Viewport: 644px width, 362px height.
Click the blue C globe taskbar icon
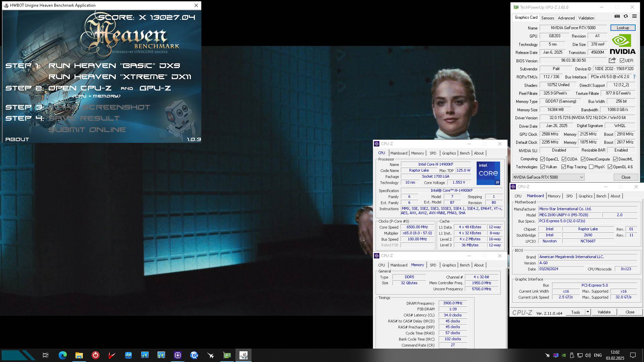[194, 355]
